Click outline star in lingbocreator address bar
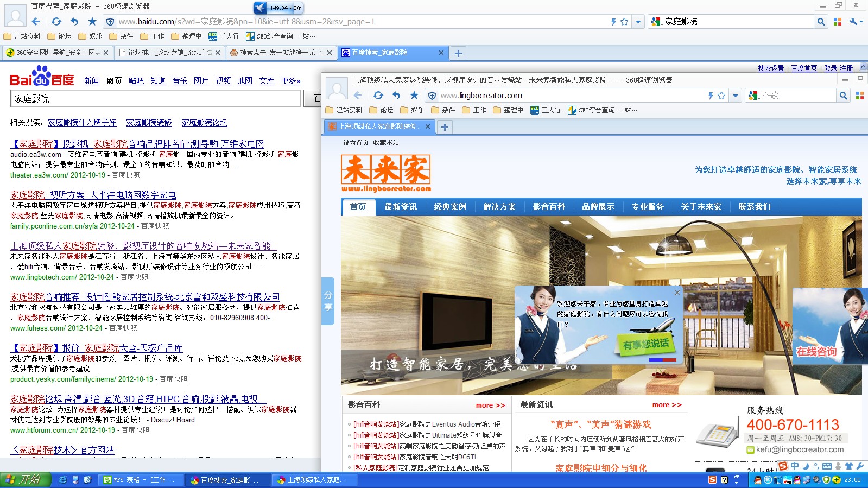Screen dimensions: 868x488 (721, 96)
